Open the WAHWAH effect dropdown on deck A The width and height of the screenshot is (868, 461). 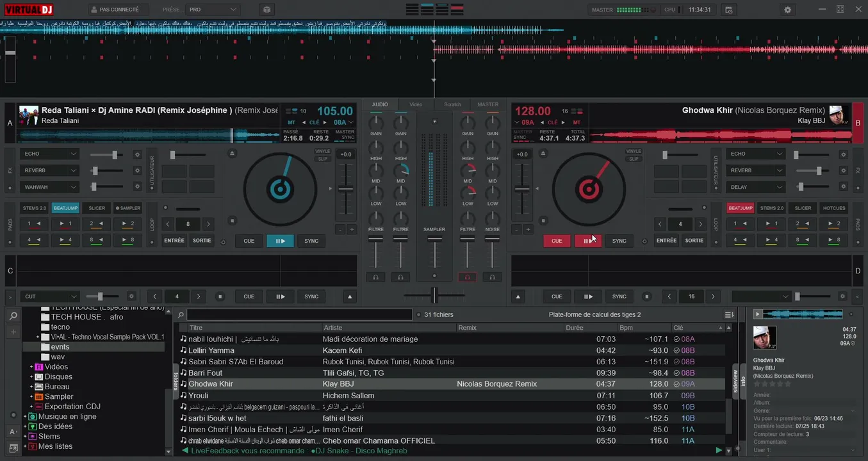(x=50, y=187)
